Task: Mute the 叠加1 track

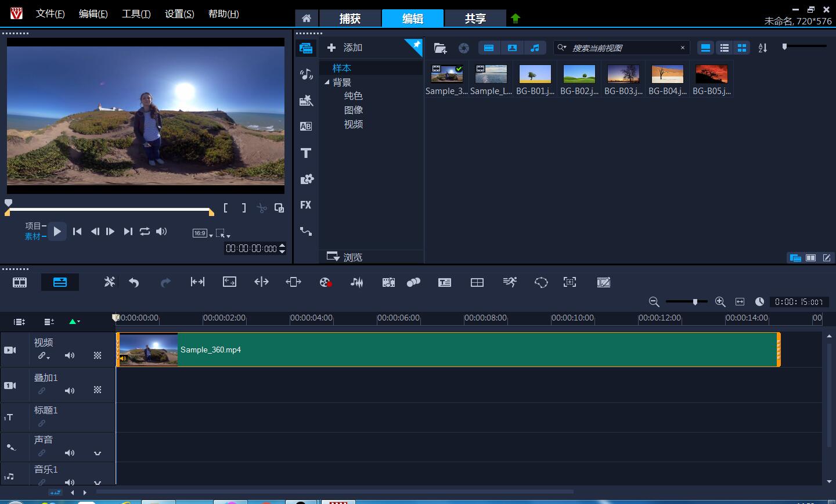Action: [70, 390]
